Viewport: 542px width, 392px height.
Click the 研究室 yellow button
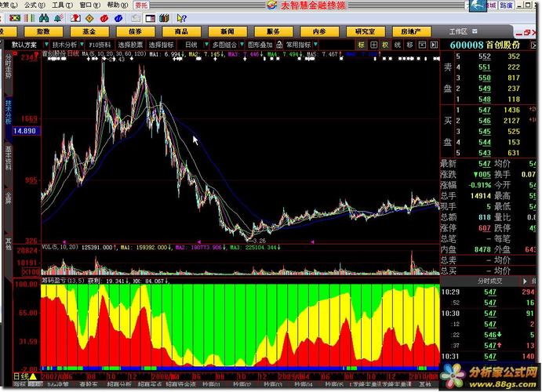point(366,31)
